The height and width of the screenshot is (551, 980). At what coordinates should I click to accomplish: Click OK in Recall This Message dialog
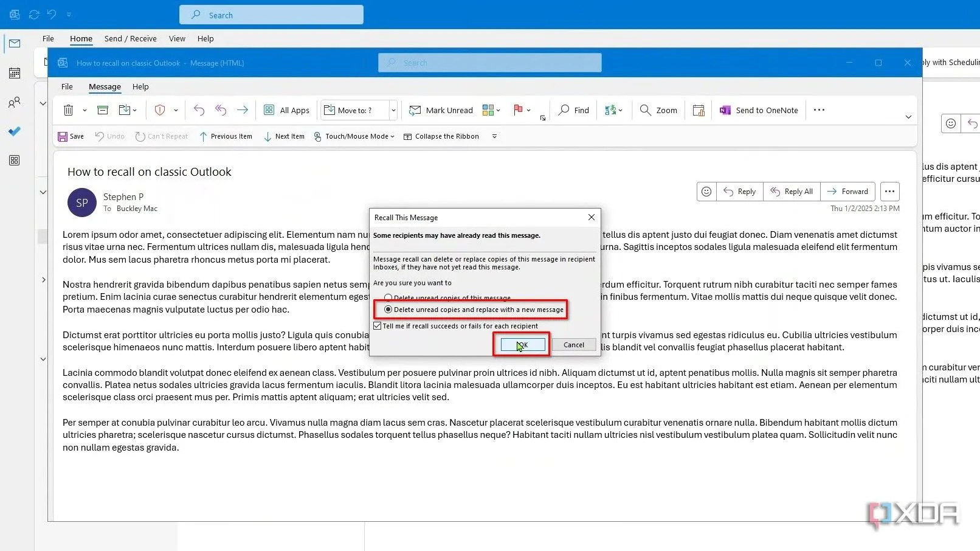523,345
